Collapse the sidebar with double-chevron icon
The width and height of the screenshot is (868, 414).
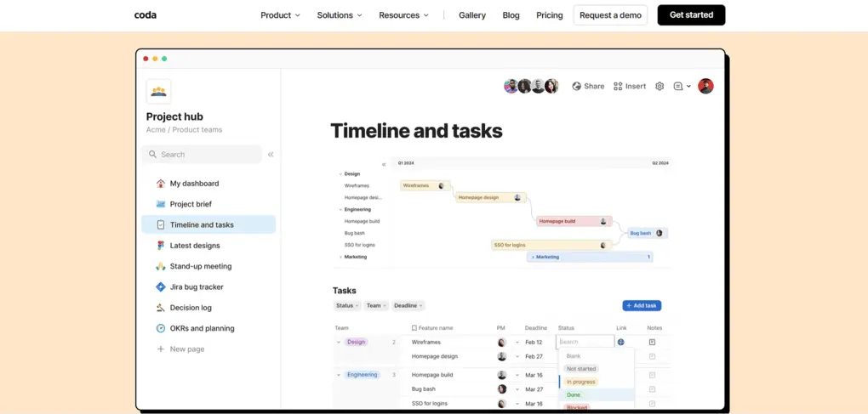271,155
